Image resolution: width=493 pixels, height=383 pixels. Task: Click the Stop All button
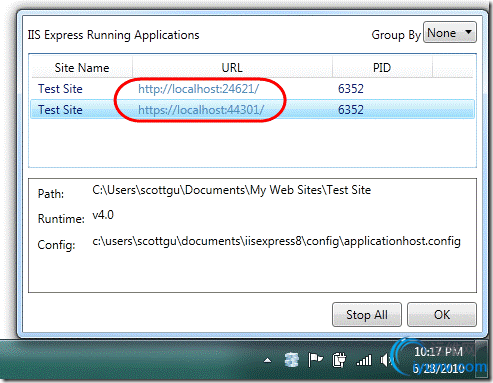(367, 314)
